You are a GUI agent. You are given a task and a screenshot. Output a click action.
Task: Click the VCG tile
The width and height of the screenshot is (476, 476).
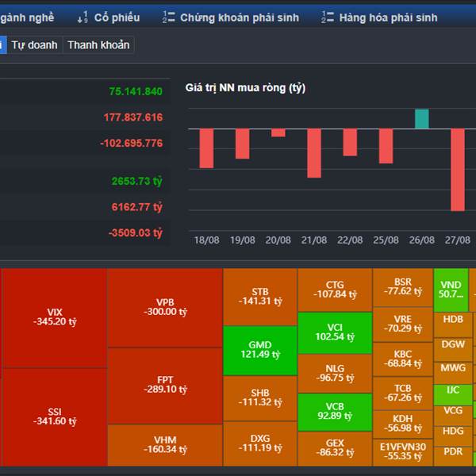(x=453, y=415)
